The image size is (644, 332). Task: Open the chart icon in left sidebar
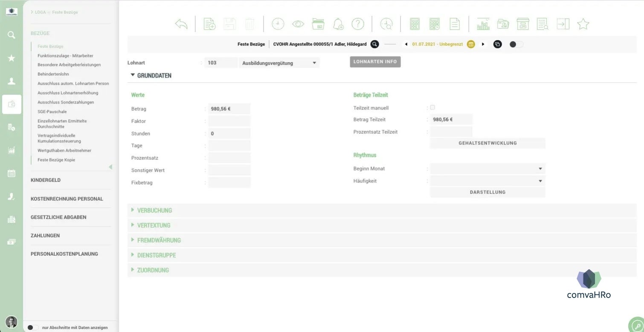[x=12, y=150]
